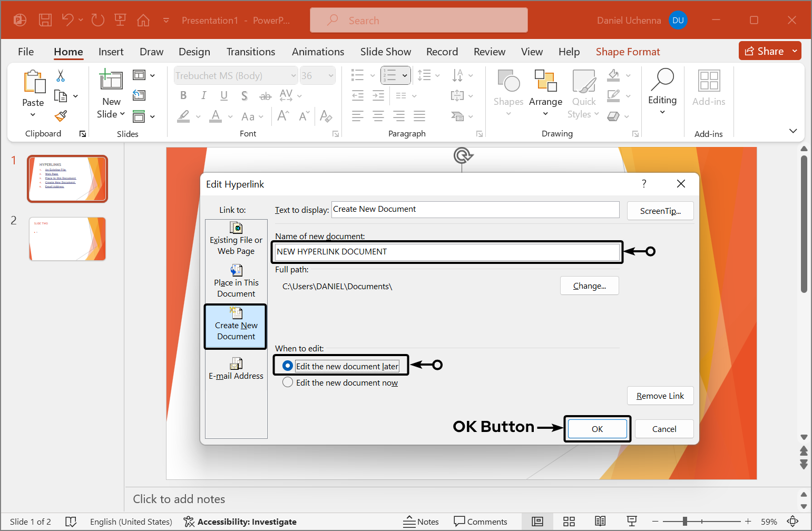Click the Format Painter brush icon
Screen dimensions: 812x531
coord(61,115)
